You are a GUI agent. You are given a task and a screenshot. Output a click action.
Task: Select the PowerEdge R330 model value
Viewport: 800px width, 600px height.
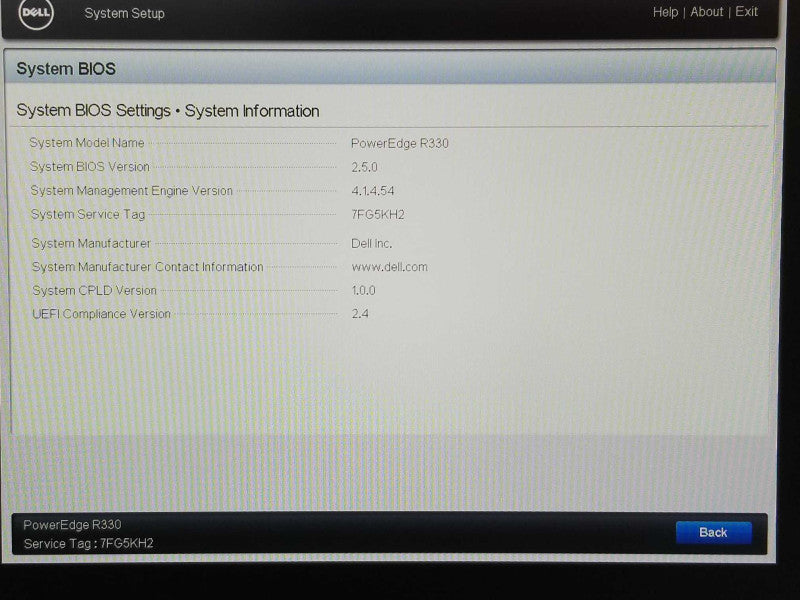pos(399,143)
